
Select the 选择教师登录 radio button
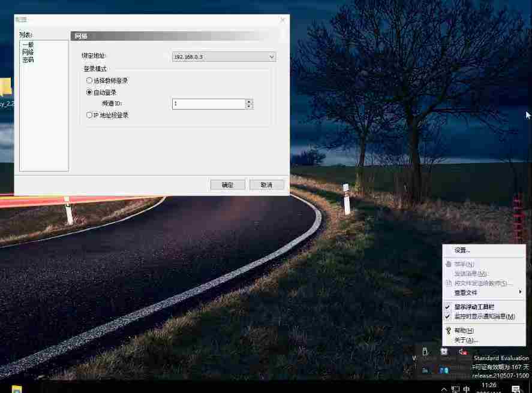pyautogui.click(x=89, y=80)
